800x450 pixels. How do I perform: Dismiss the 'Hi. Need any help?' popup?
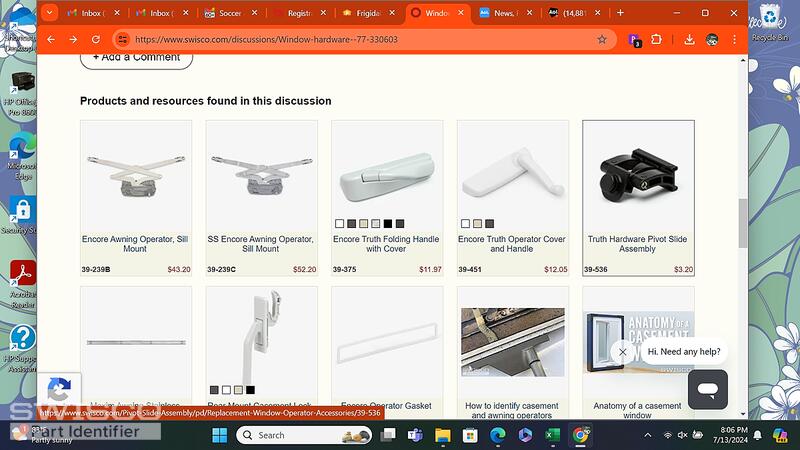coord(622,352)
